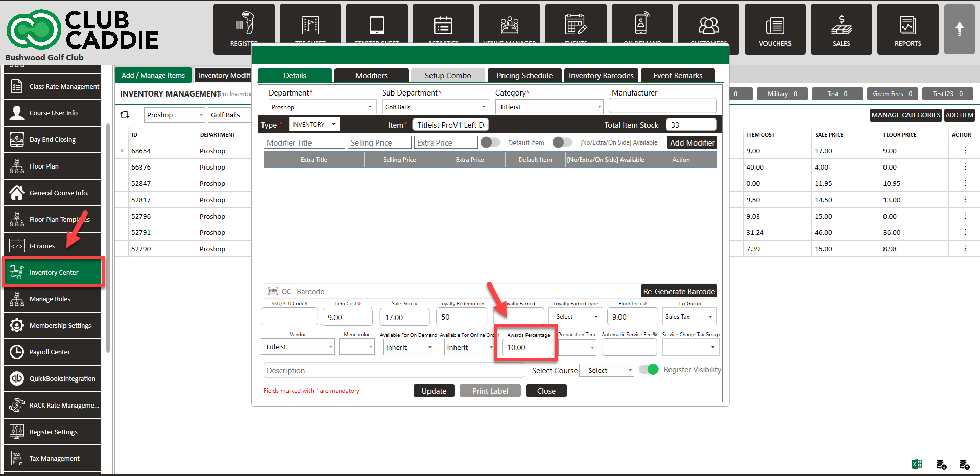Open the Sales module icon
980x476 pixels.
click(841, 29)
